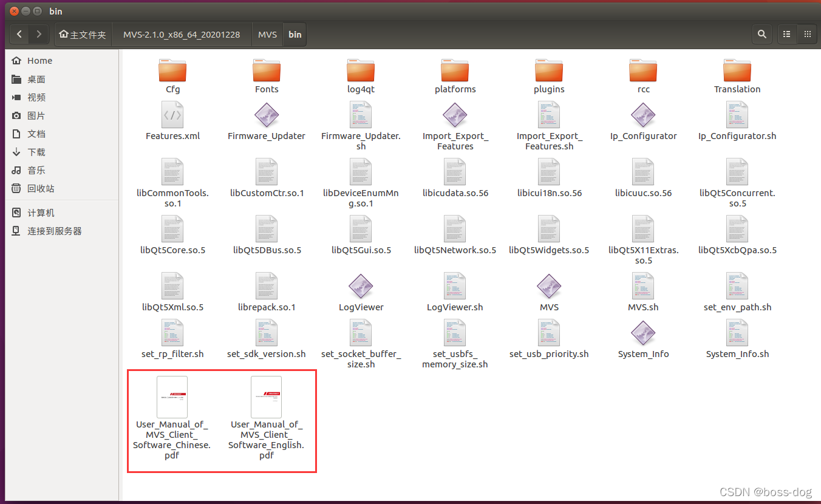Select the LogViewer.sh file name
This screenshot has height=504, width=821.
click(455, 307)
